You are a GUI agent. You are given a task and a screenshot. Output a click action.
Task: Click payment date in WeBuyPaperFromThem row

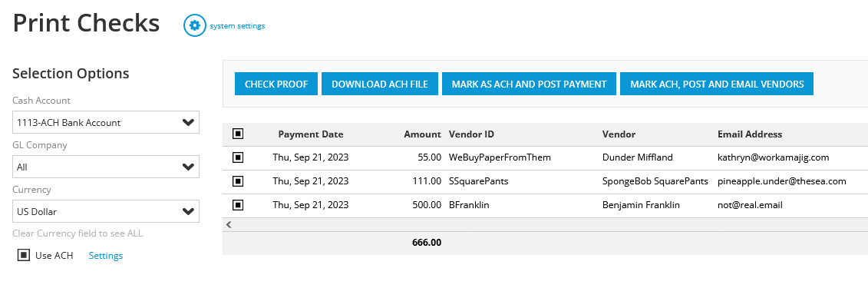click(x=311, y=157)
